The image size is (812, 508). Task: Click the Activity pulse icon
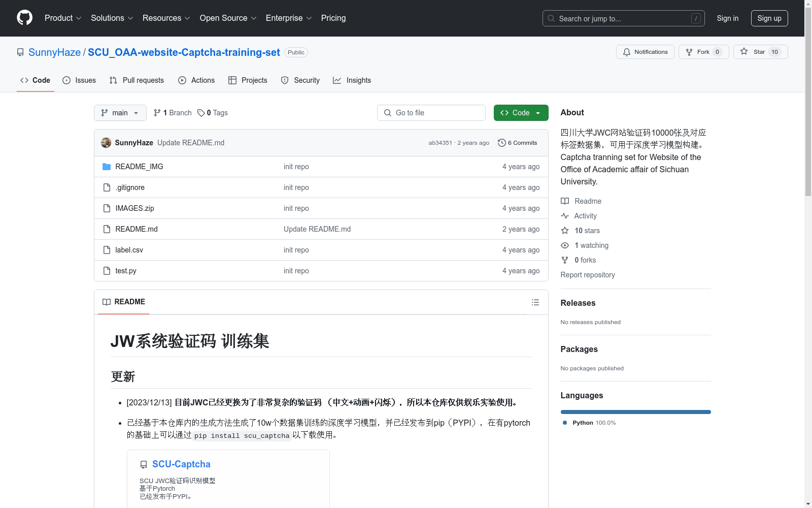tap(565, 216)
